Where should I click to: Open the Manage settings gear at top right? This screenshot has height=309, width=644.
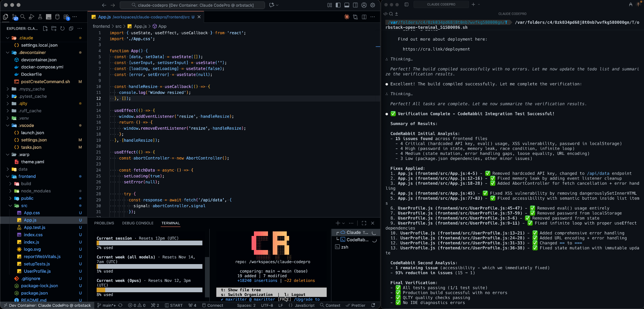point(373,5)
